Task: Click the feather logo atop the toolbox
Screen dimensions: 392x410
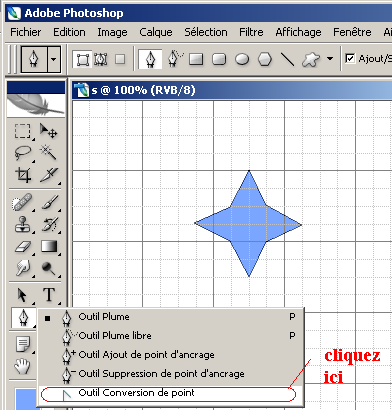Action: [36, 105]
